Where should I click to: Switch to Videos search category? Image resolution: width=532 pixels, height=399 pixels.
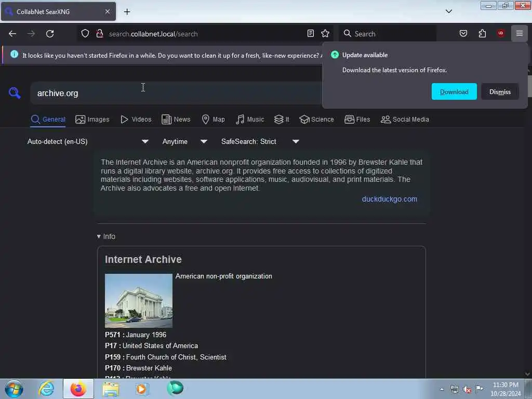[136, 119]
